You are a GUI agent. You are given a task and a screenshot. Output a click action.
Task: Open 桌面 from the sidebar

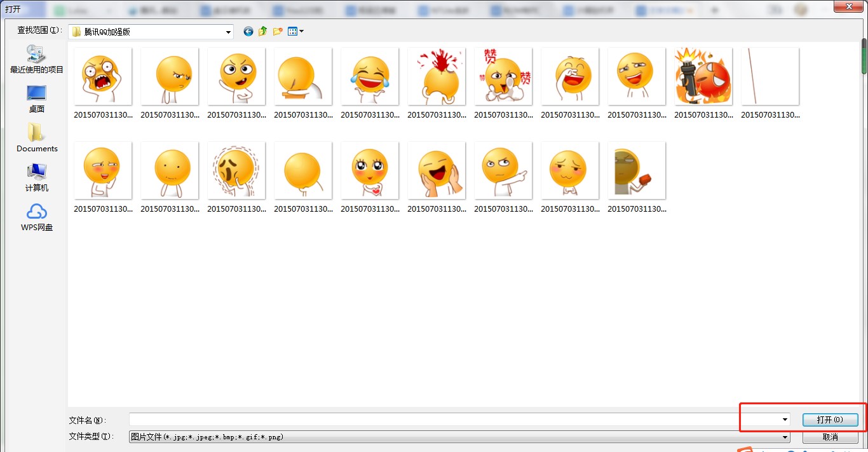click(x=36, y=100)
